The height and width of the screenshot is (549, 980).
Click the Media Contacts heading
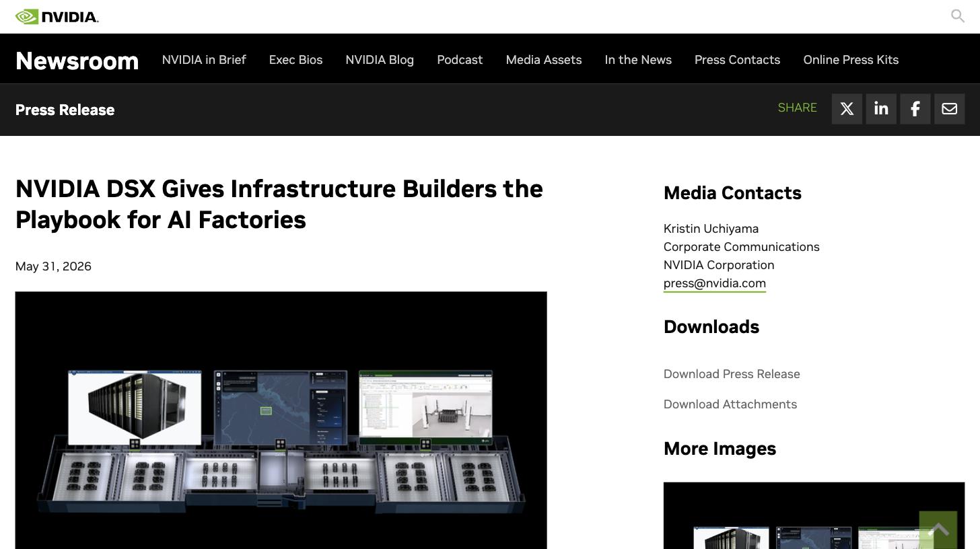click(x=732, y=193)
